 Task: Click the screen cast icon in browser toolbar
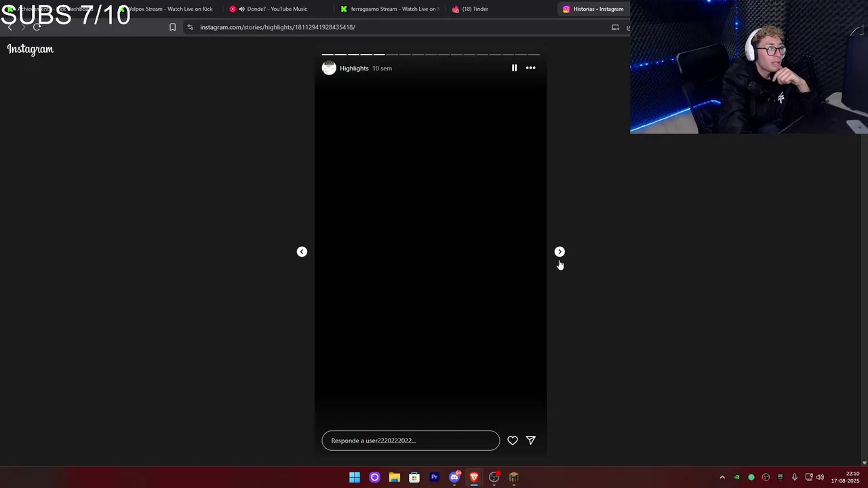(x=615, y=27)
